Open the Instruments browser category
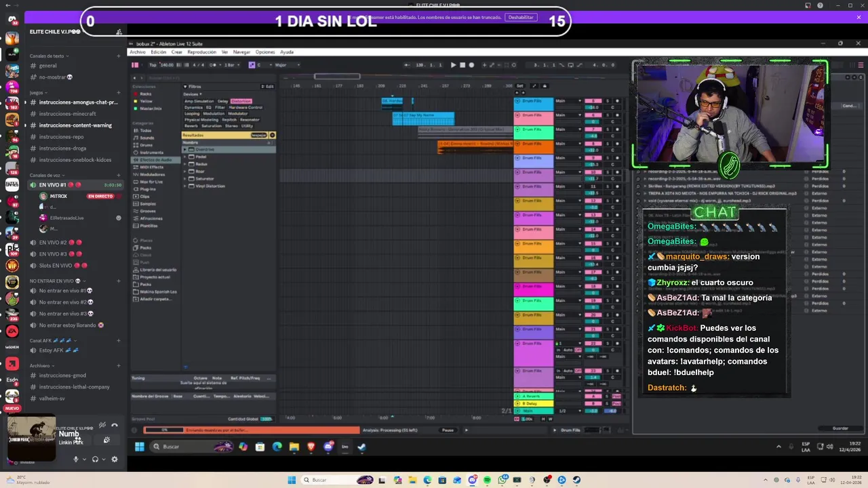Image resolution: width=868 pixels, height=488 pixels. pos(151,152)
